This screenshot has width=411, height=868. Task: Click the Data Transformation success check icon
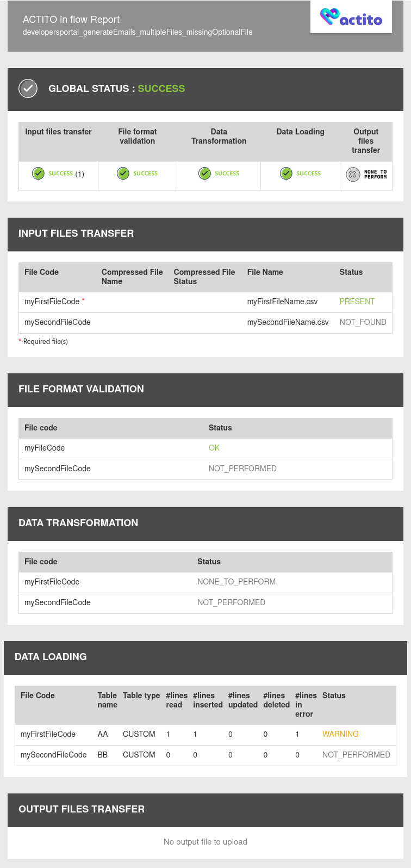click(x=204, y=173)
